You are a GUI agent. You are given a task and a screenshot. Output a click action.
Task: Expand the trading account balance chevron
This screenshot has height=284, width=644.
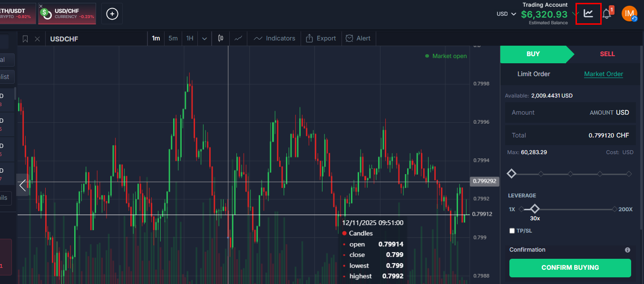576,14
